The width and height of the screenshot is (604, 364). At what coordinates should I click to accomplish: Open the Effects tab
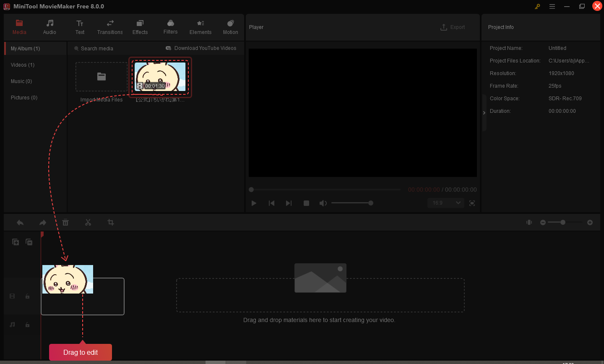[140, 27]
